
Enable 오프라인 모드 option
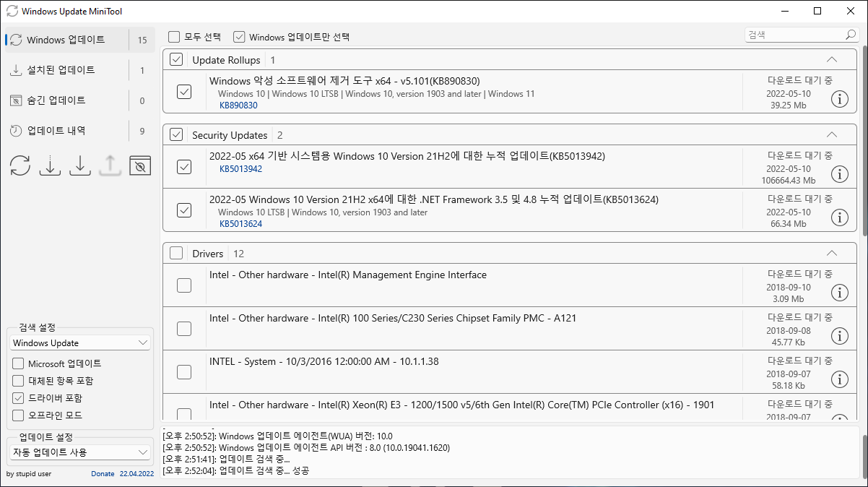coord(18,415)
